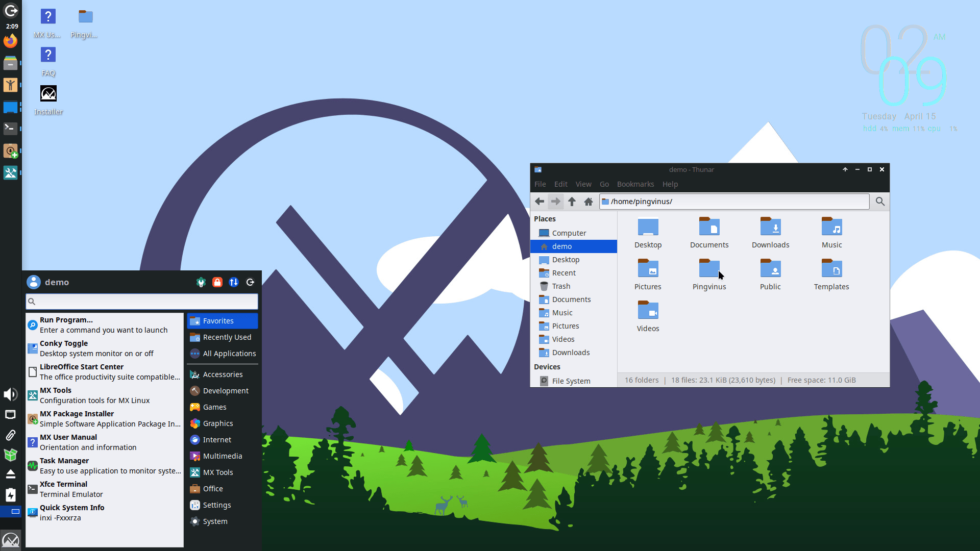Go to parent folder in Thunar
980x551 pixels.
(x=572, y=202)
